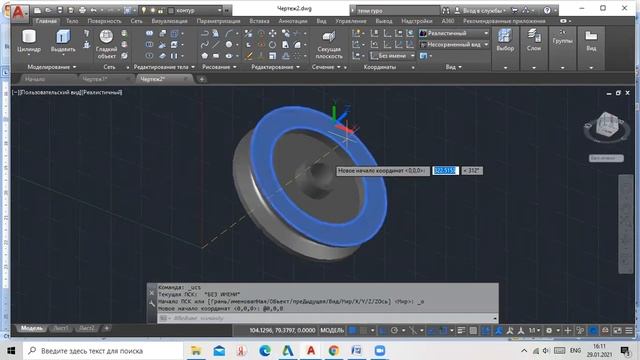Expand the Редактирование panel
640x360 pixels.
point(276,67)
